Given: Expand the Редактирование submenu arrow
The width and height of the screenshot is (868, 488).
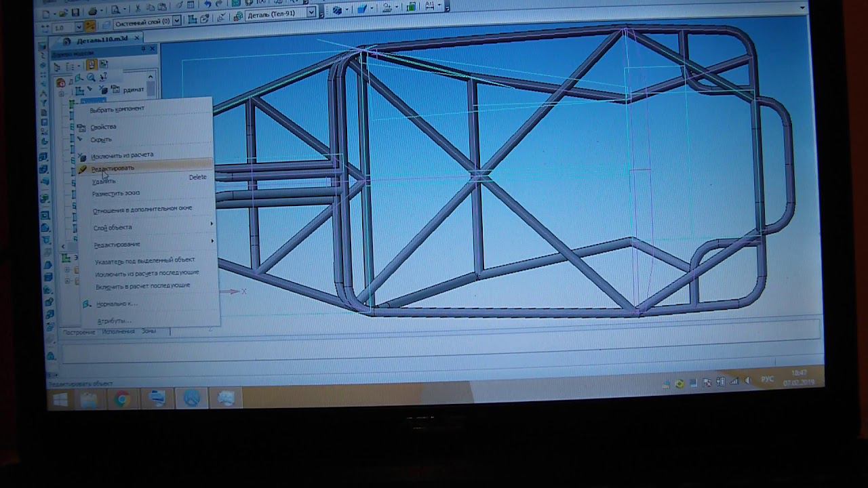Looking at the screenshot, I should (x=212, y=241).
